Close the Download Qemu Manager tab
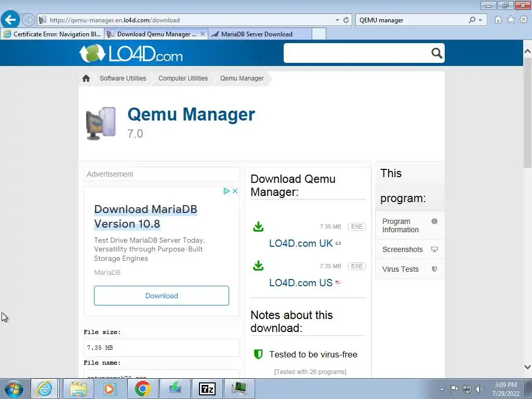The image size is (532, 399). tap(202, 34)
